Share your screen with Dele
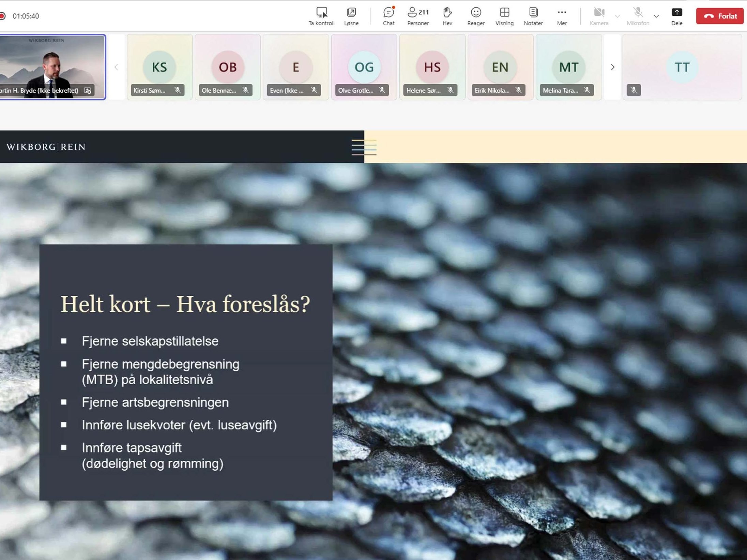 [x=677, y=16]
